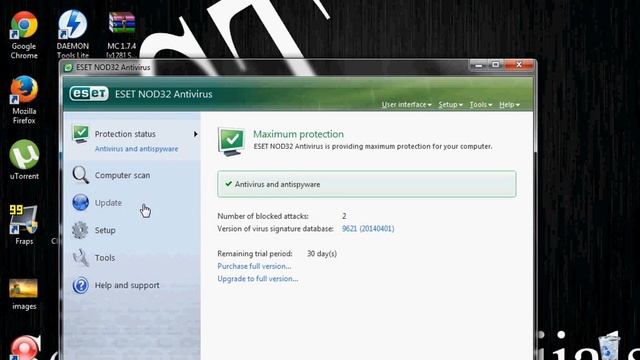Click Upgrade to full version link
The width and height of the screenshot is (640, 360).
pyautogui.click(x=258, y=279)
